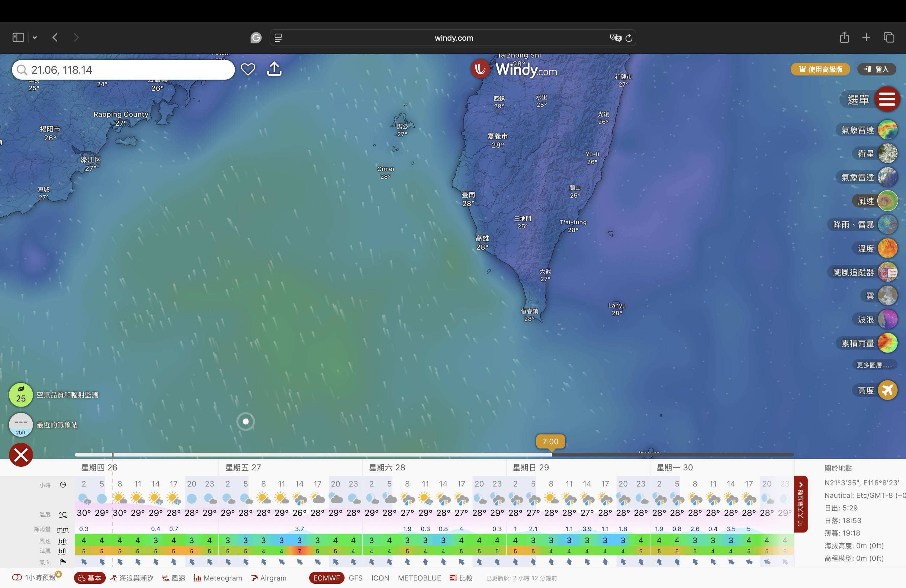Open air quality and radiation monitoring badge

[x=21, y=395]
